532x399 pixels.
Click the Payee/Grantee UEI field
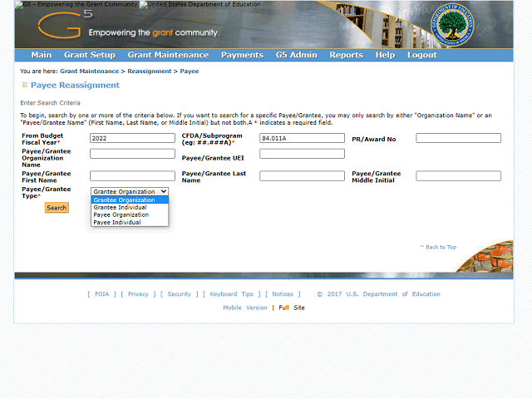coord(302,154)
